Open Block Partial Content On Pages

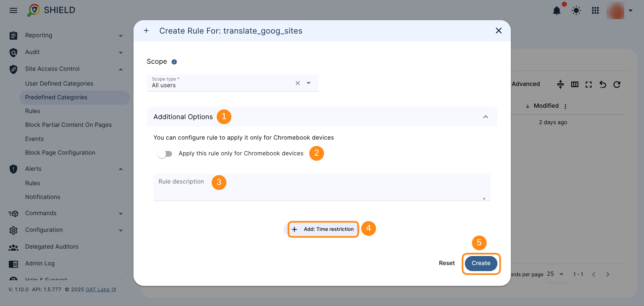point(68,125)
